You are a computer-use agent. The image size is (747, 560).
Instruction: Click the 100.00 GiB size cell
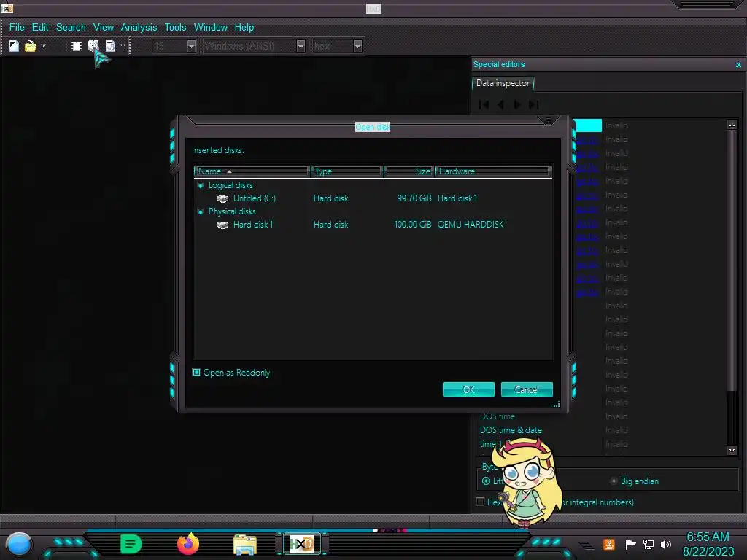(x=413, y=225)
